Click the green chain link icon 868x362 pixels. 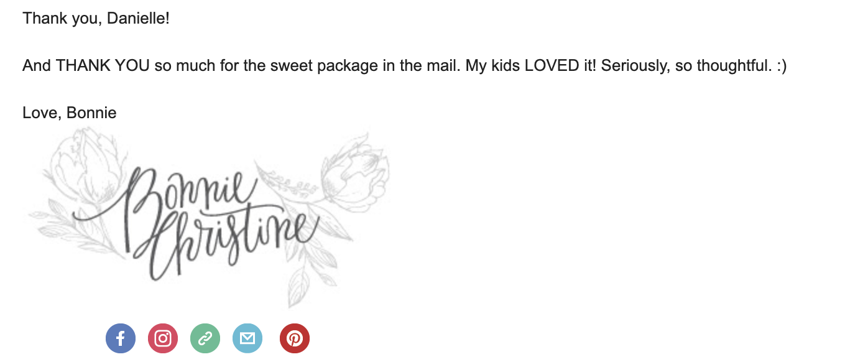[x=205, y=338]
